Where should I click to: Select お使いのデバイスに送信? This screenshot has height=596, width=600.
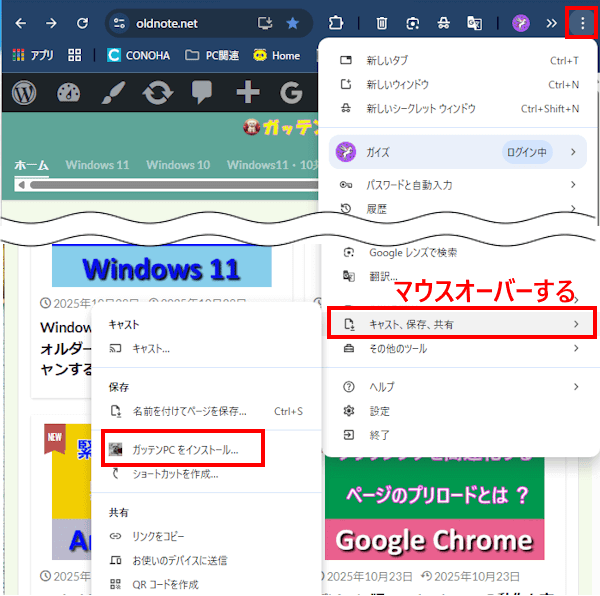[x=207, y=560]
